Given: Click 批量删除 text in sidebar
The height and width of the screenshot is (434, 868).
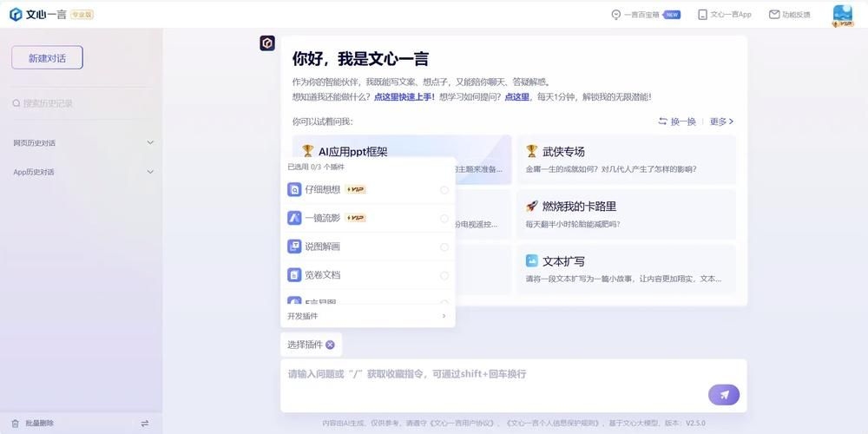Looking at the screenshot, I should tap(40, 424).
